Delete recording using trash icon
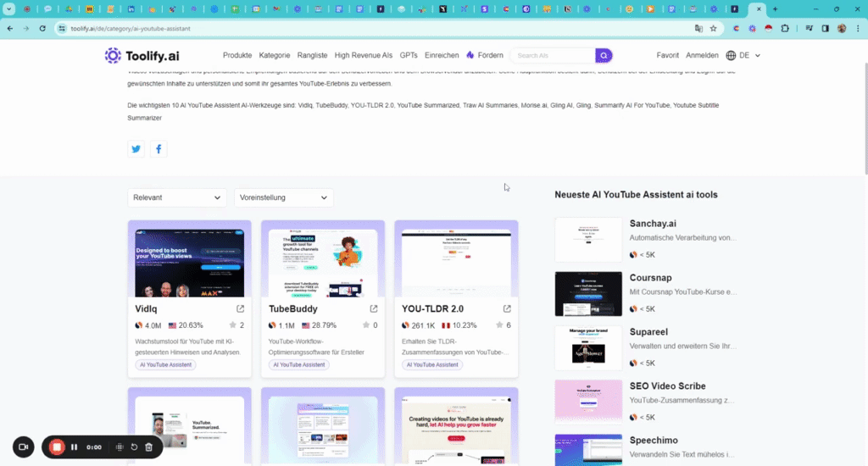This screenshot has height=466, width=868. [149, 447]
